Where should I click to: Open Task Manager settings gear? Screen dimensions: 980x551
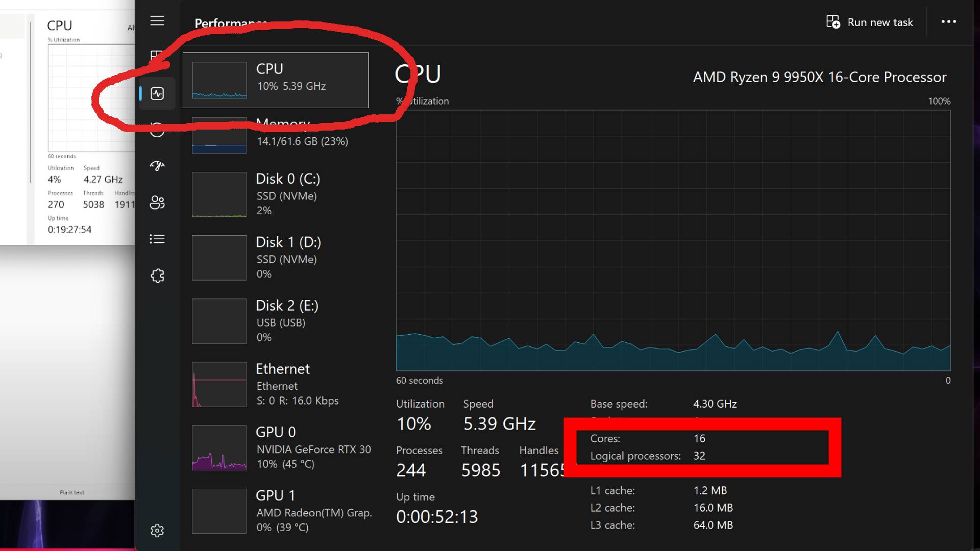(157, 531)
